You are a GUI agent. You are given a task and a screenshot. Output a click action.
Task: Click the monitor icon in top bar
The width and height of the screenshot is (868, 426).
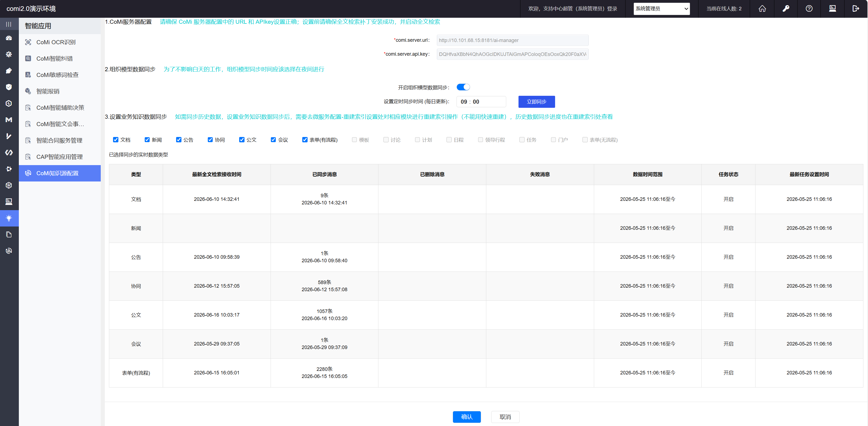click(x=832, y=9)
